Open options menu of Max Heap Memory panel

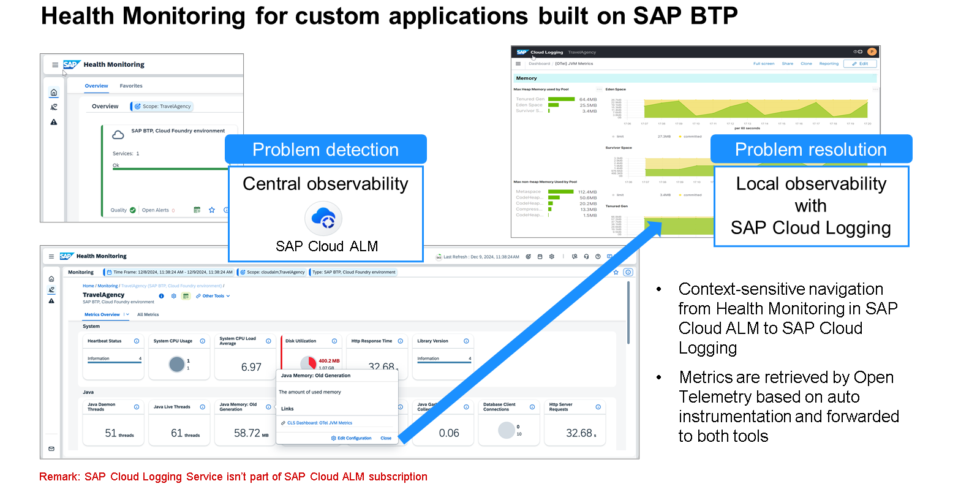[599, 89]
